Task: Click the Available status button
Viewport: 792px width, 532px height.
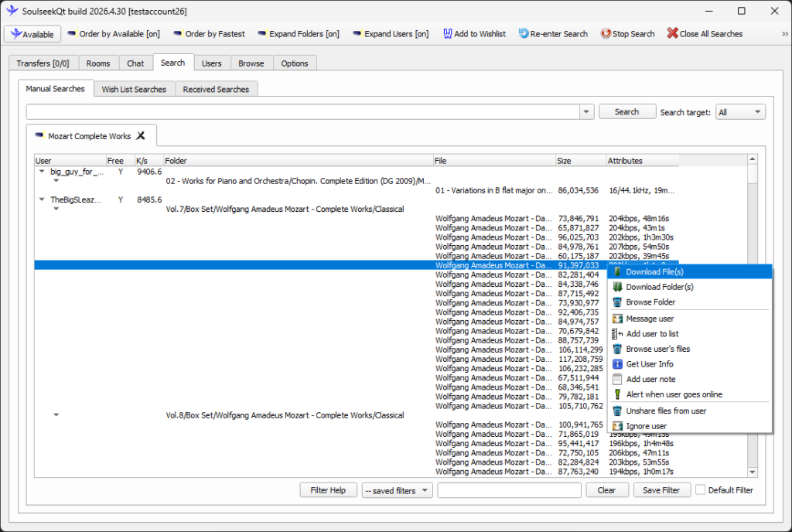Action: tap(32, 34)
